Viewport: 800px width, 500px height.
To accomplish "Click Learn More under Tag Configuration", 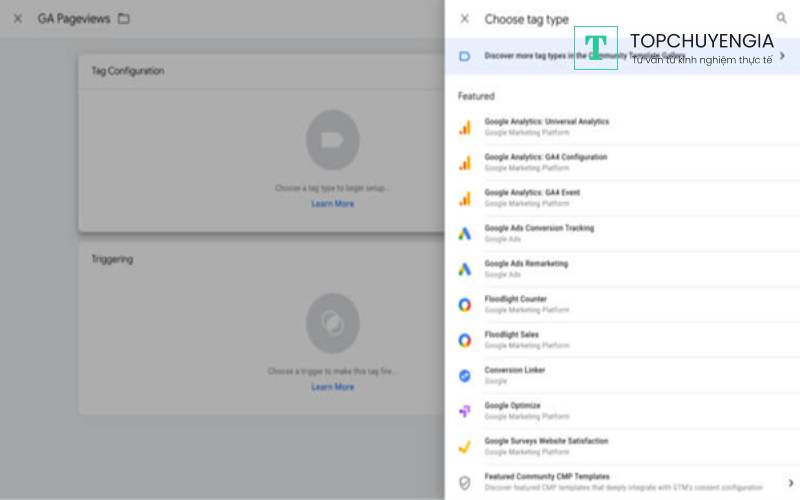I will click(x=332, y=204).
